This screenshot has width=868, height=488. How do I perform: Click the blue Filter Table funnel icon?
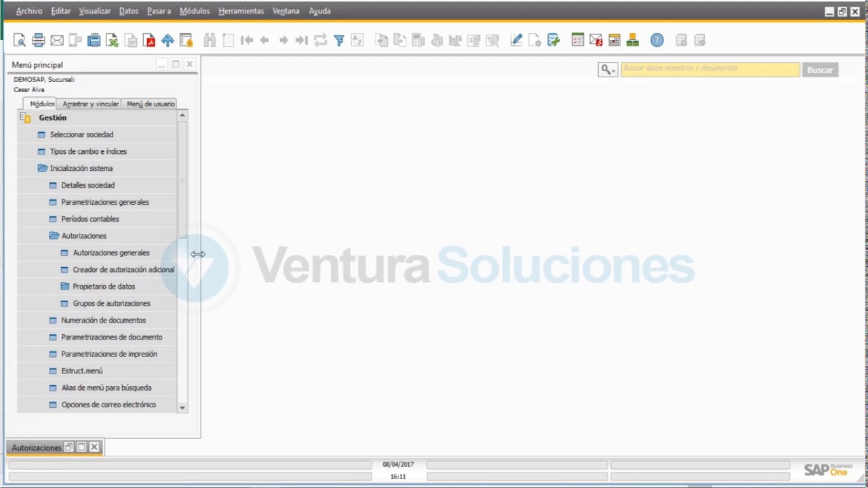click(x=339, y=41)
